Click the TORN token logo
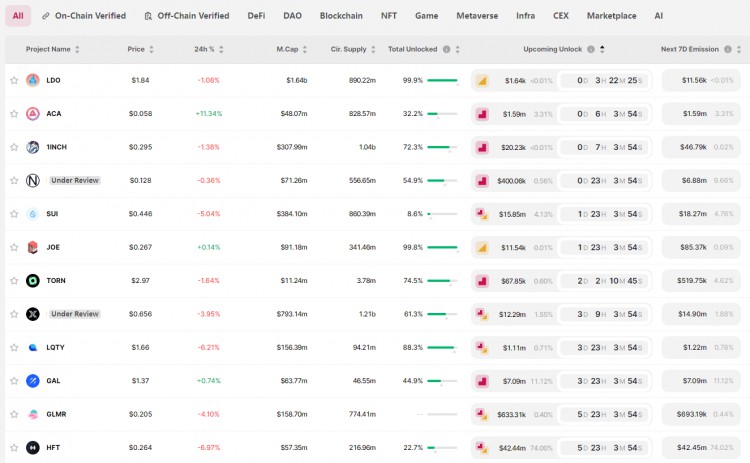 pos(33,281)
